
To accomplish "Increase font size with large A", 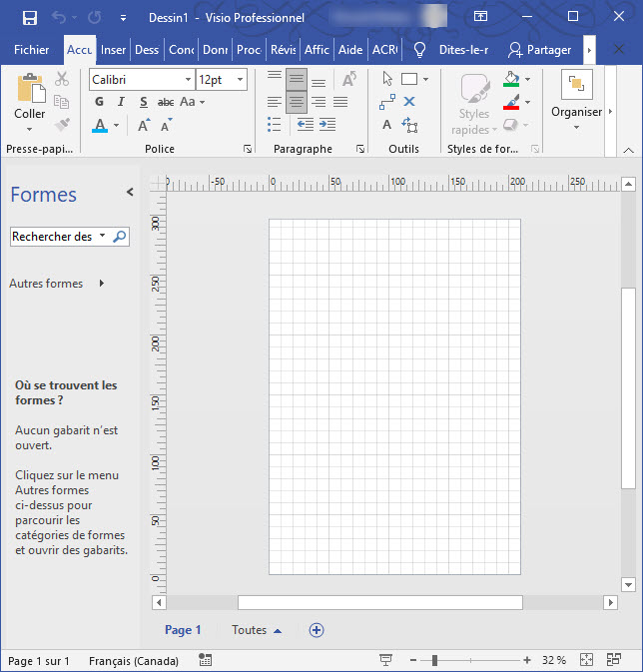I will (144, 125).
